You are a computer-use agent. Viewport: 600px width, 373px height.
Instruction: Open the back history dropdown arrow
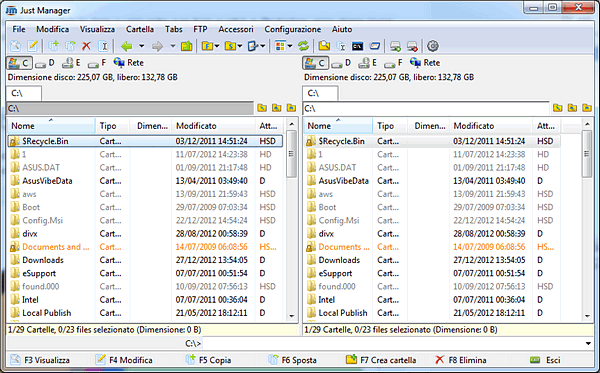[x=142, y=46]
